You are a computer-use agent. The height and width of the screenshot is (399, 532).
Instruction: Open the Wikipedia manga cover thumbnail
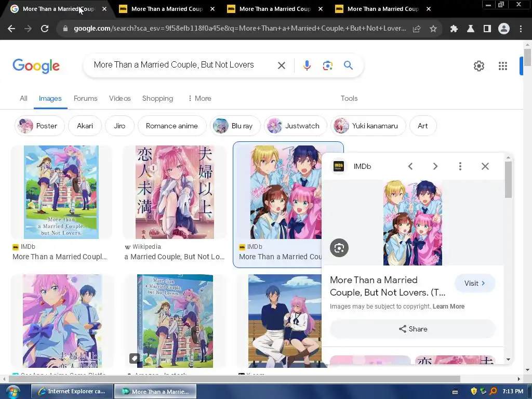click(x=175, y=192)
